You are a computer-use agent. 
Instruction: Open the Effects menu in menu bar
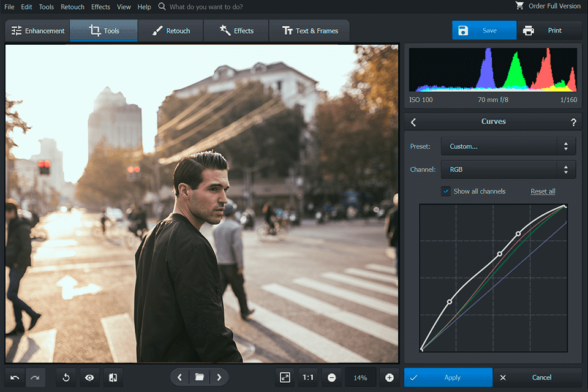pos(100,7)
